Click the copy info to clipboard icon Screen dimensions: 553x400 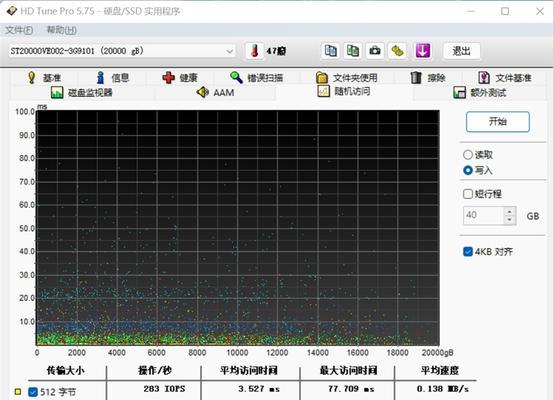coord(330,51)
